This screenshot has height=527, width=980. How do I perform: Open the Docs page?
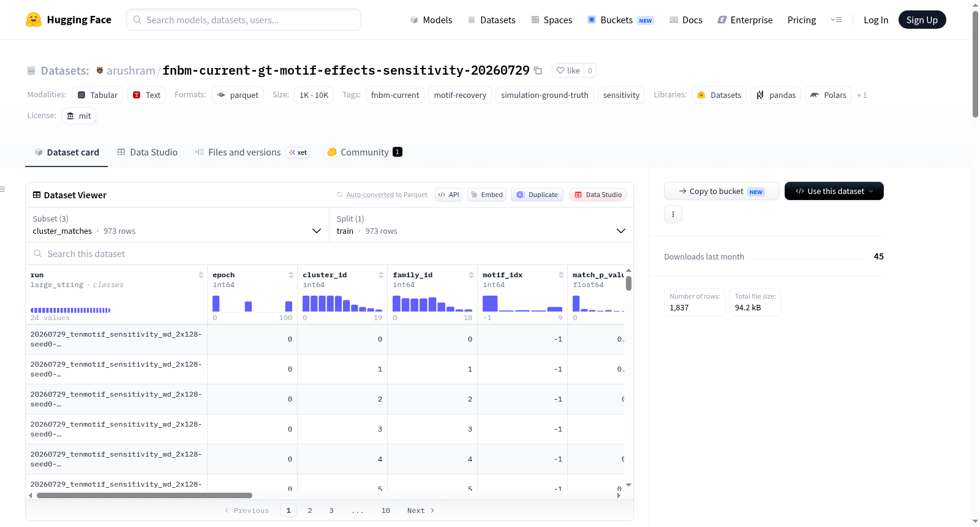point(685,20)
